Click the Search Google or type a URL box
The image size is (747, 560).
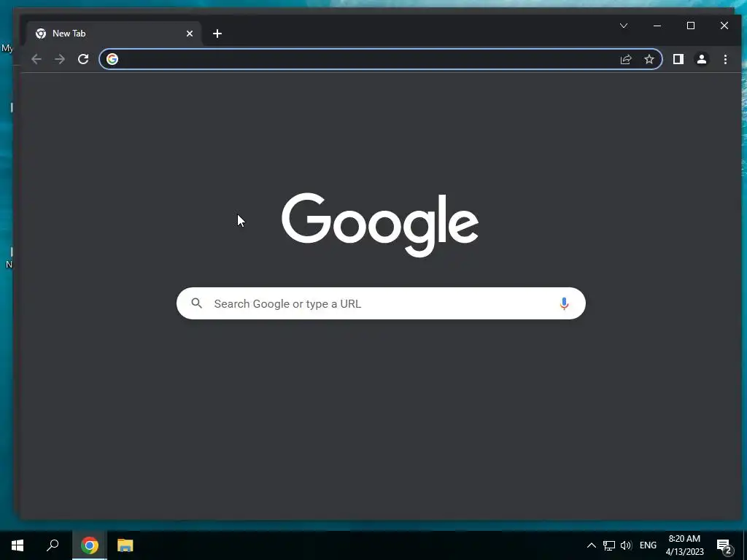(381, 303)
